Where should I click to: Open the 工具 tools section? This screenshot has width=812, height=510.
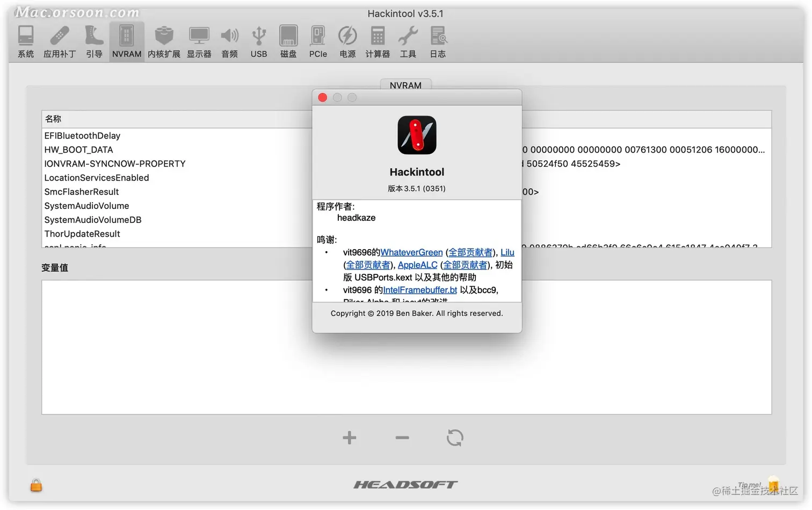point(408,41)
